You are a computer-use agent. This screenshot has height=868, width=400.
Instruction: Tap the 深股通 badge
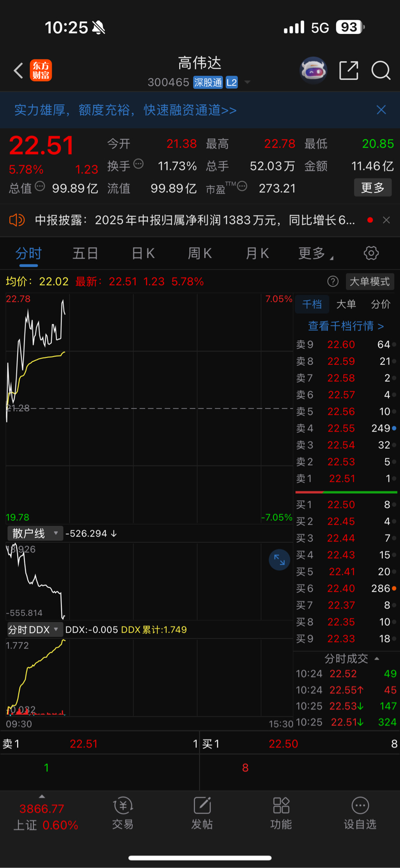click(x=208, y=82)
